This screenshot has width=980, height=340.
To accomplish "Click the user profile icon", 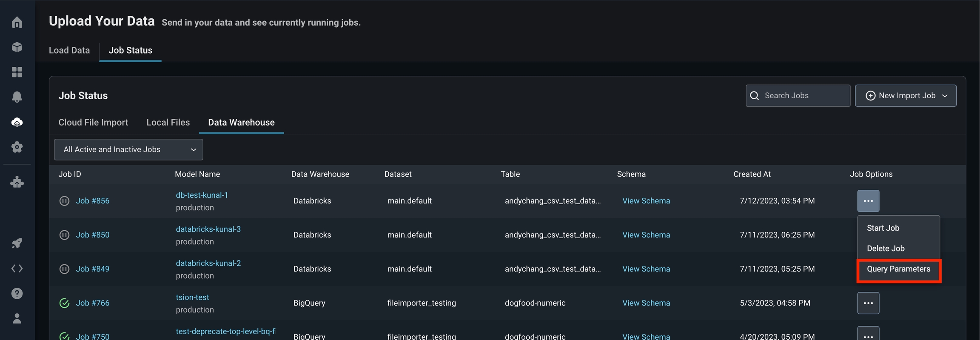I will coord(17,319).
